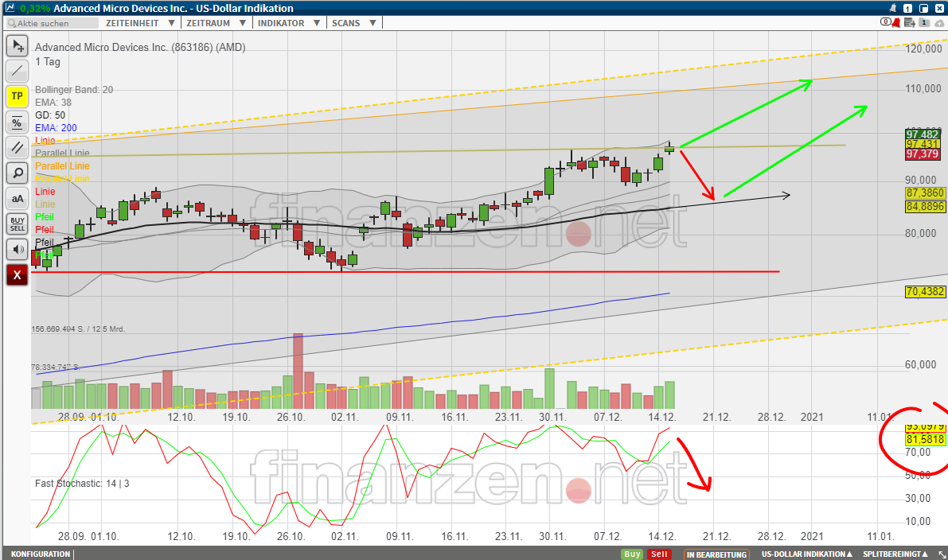Screen dimensions: 948x560
Task: Click the window number 1 icon
Action: click(907, 8)
